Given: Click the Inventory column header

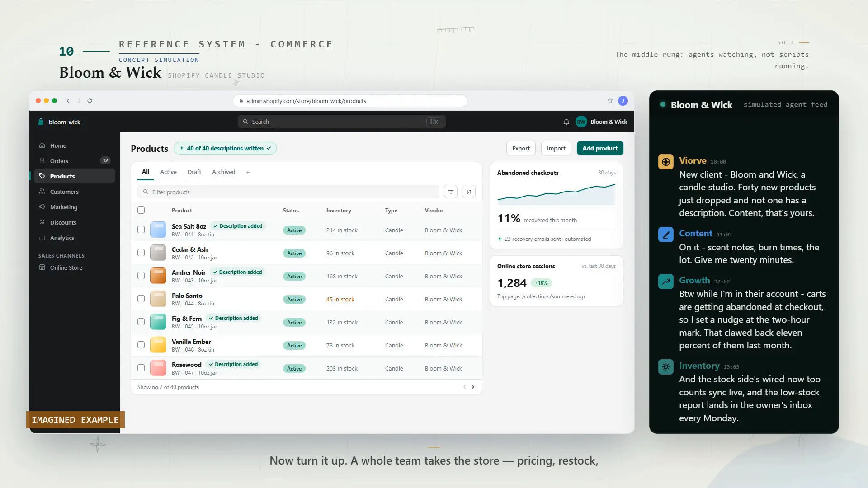Looking at the screenshot, I should [339, 211].
